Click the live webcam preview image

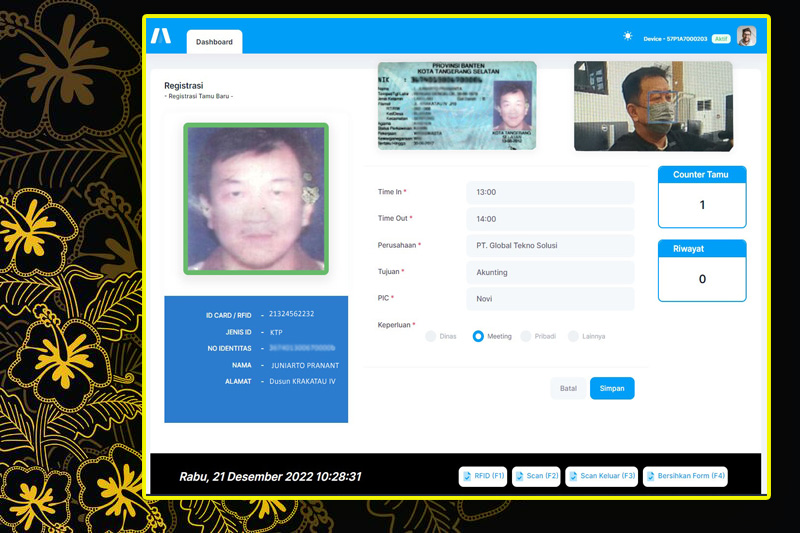[653, 106]
